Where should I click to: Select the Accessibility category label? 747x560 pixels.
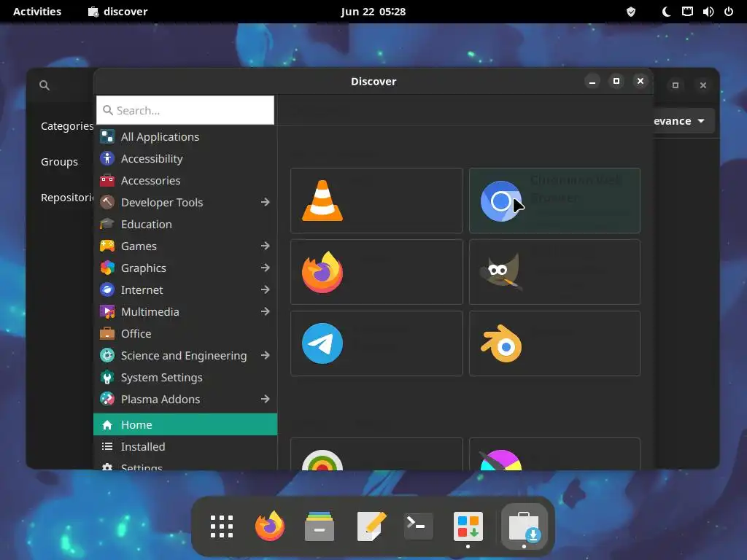[152, 158]
